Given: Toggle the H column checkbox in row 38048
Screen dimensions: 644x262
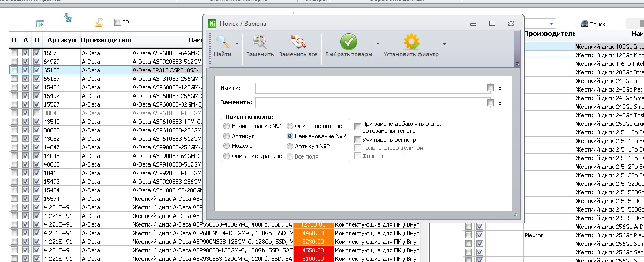Looking at the screenshot, I should point(36,113).
